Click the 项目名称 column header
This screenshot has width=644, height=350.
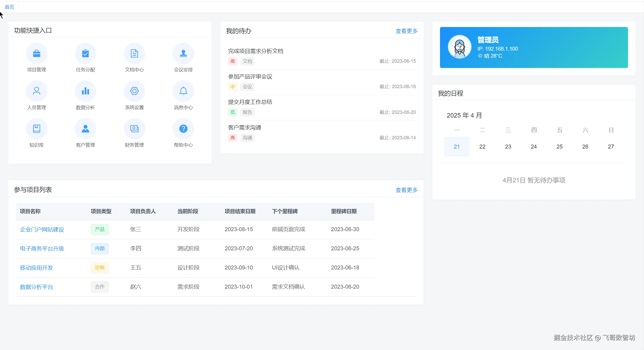pyautogui.click(x=30, y=211)
